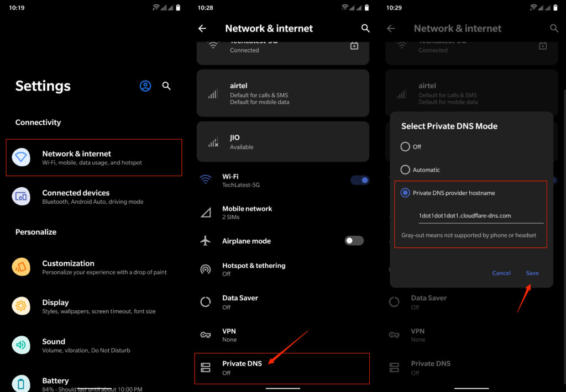Cancel the Private DNS dialog
Viewport: 566px width, 392px height.
coord(501,273)
